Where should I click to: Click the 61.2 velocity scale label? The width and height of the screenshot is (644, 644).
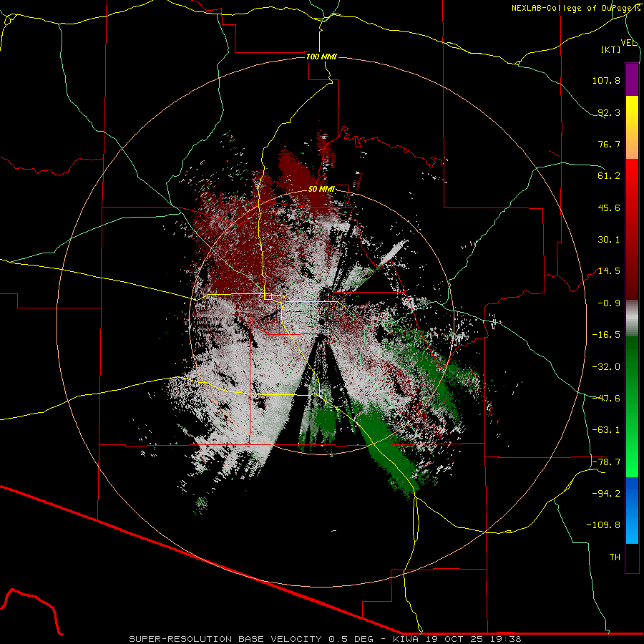click(609, 176)
